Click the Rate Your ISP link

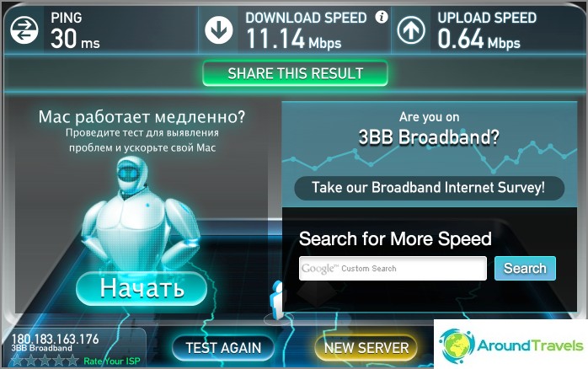112,361
